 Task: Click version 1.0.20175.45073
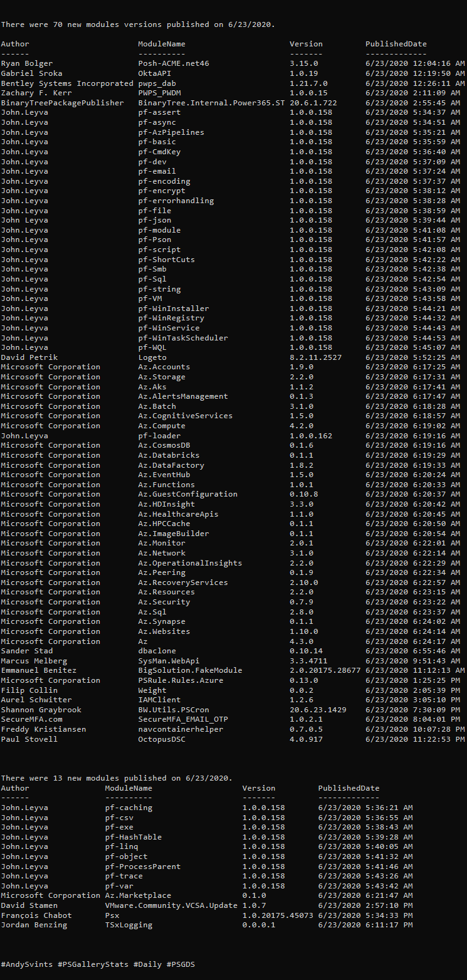(x=278, y=915)
